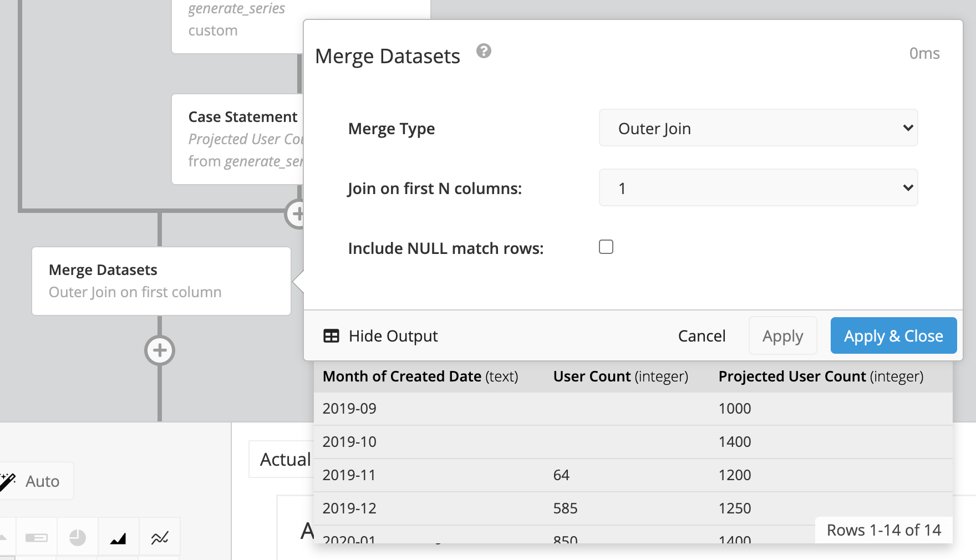This screenshot has height=560, width=976.
Task: Click the help question mark icon next to Merge Datasets
Action: [x=484, y=51]
